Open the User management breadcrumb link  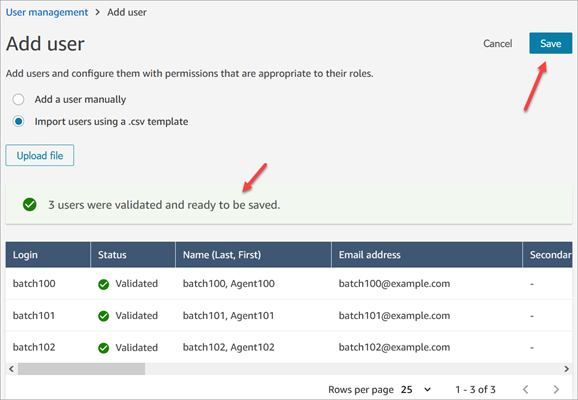pos(47,12)
